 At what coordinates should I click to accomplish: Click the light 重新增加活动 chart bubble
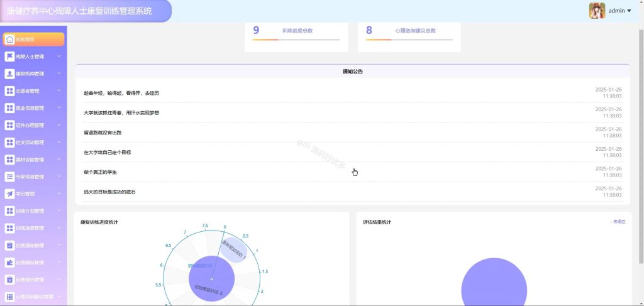(x=234, y=250)
